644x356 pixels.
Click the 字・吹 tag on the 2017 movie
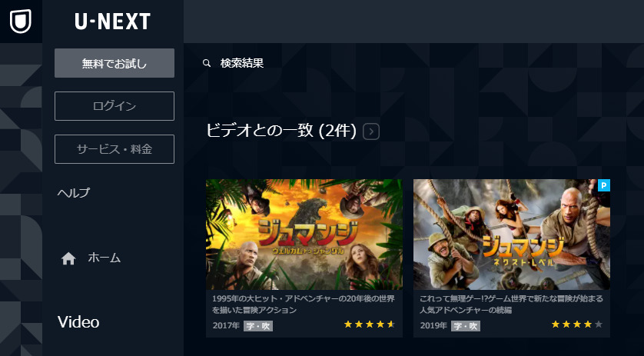(x=258, y=326)
